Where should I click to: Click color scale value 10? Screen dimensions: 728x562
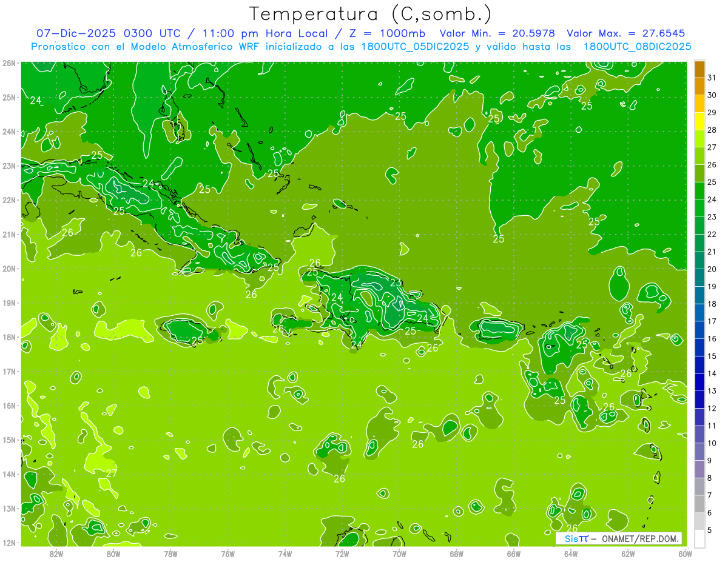pos(712,443)
